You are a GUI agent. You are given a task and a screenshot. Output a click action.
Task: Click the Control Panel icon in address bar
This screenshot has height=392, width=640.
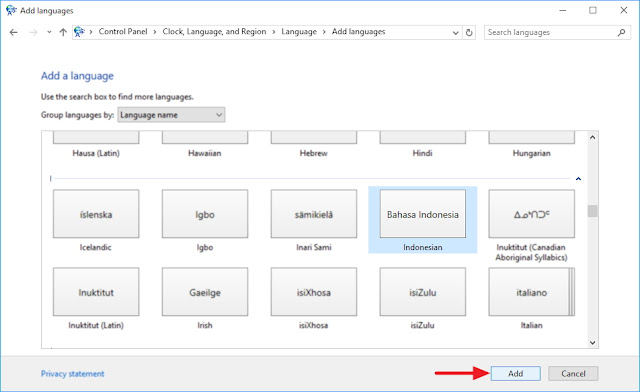point(79,32)
